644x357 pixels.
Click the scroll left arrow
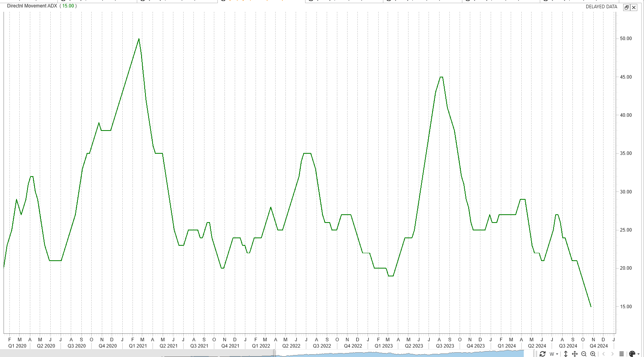(x=604, y=354)
